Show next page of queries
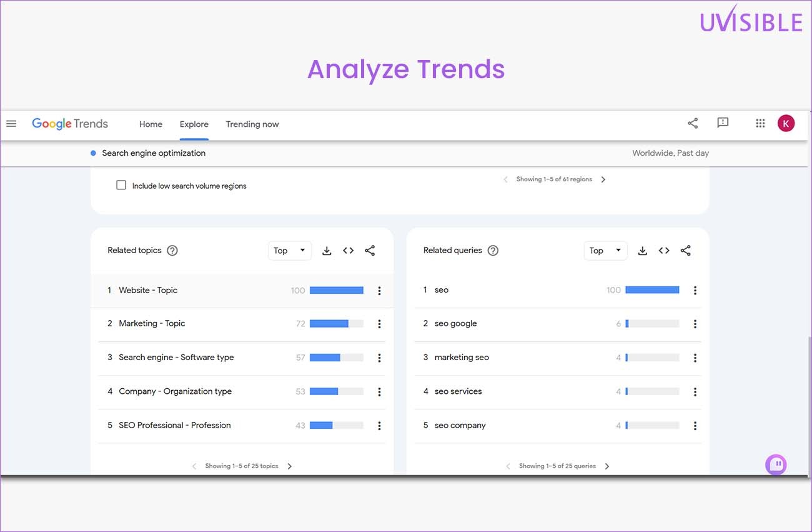 [607, 466]
